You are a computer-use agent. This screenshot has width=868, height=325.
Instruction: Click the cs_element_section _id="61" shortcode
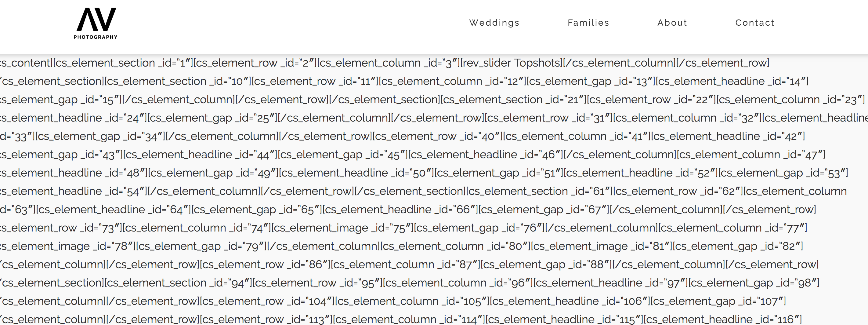[538, 191]
